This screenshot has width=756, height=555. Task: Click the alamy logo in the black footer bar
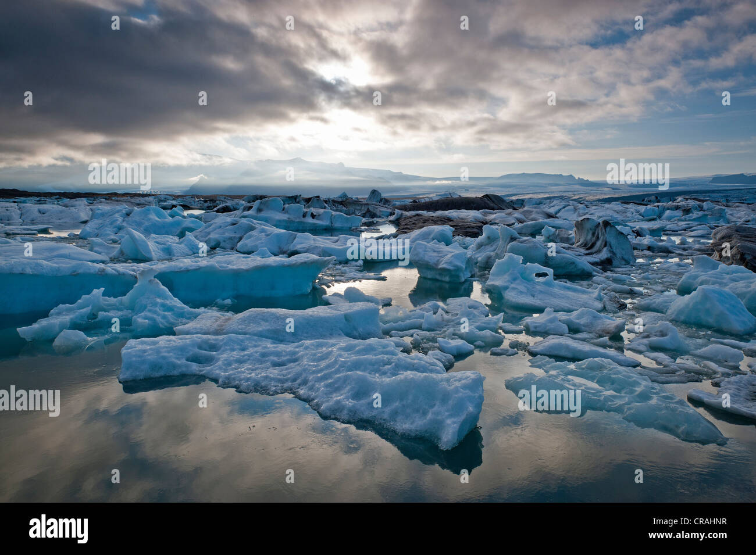pyautogui.click(x=58, y=529)
